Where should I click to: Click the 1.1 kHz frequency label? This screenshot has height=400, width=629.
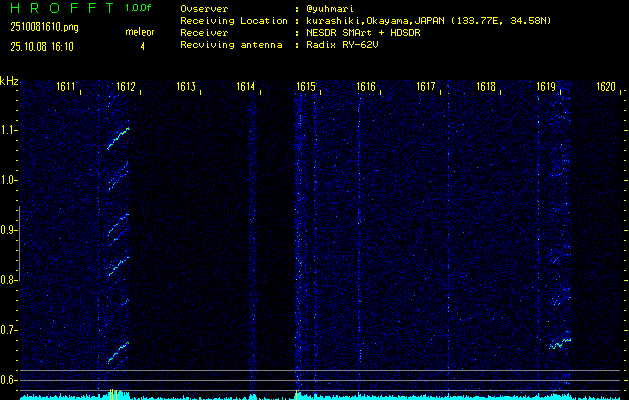[9, 130]
